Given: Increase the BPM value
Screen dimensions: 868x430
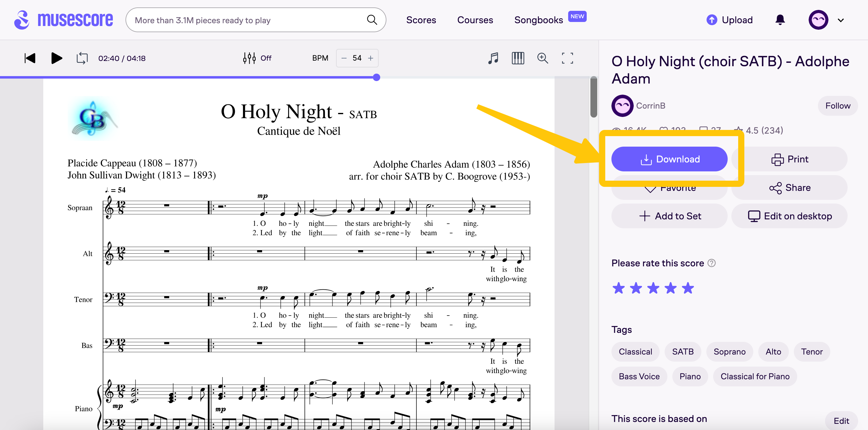Looking at the screenshot, I should pos(371,58).
